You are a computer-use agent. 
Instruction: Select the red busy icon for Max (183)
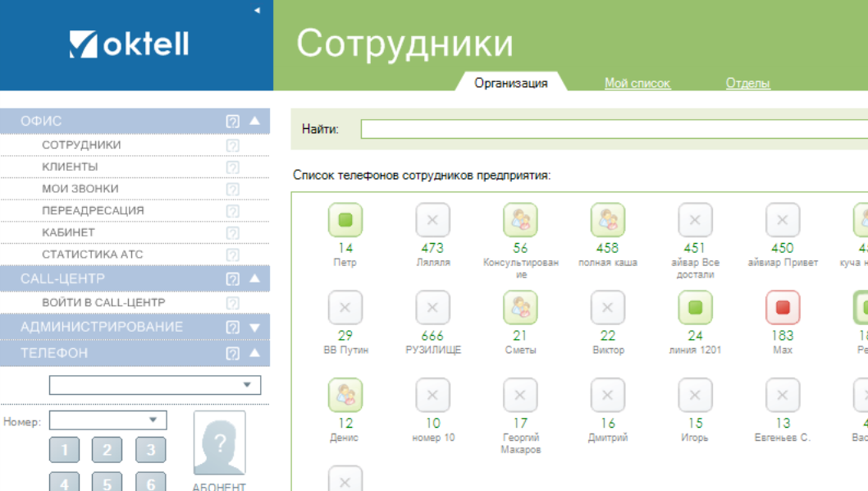coord(782,308)
